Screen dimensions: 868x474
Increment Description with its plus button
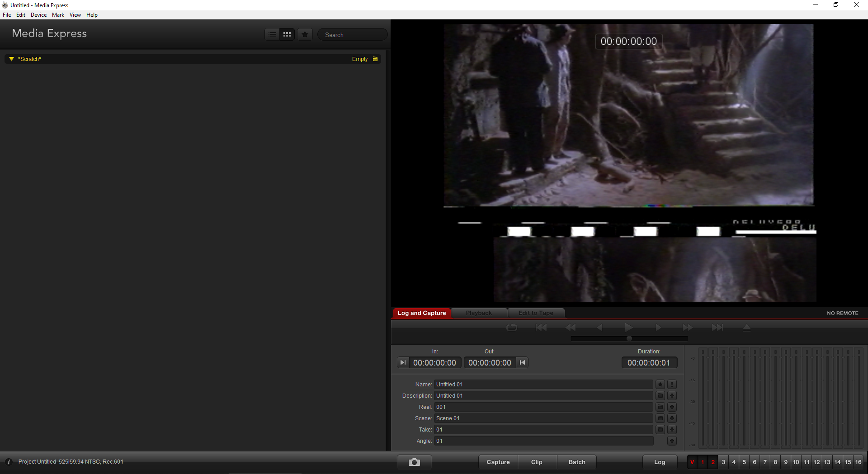(672, 396)
